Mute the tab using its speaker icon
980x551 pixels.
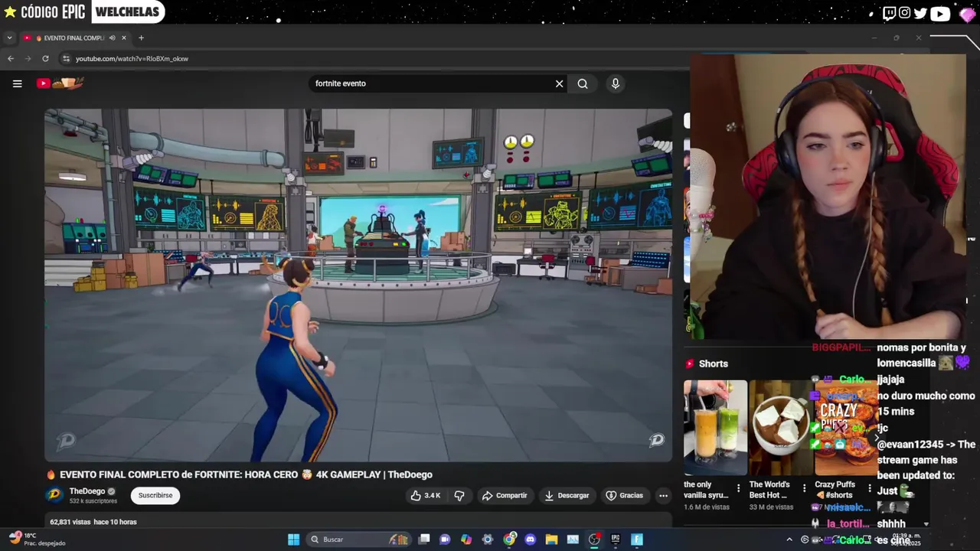(x=113, y=37)
